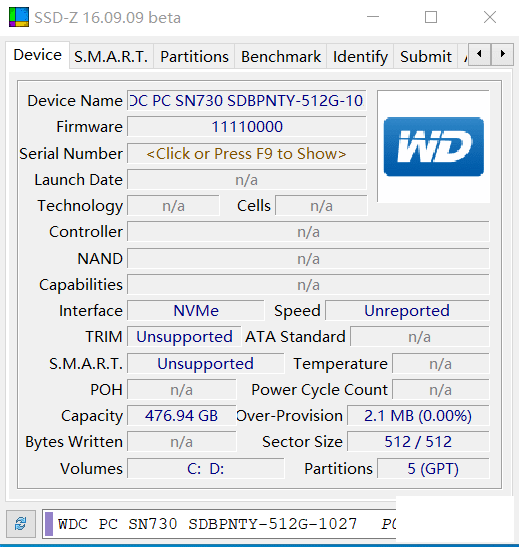Click the Volumes value C: D:
519x547 pixels.
[x=205, y=469]
